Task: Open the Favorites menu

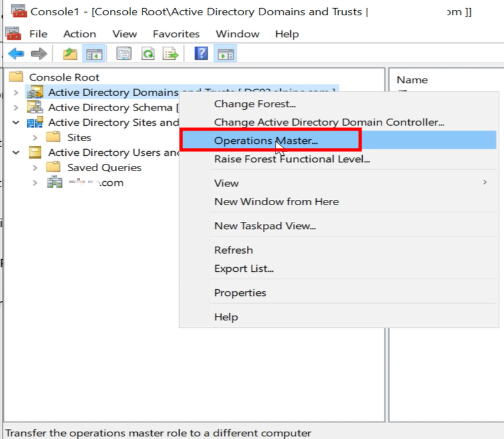Action: click(176, 34)
